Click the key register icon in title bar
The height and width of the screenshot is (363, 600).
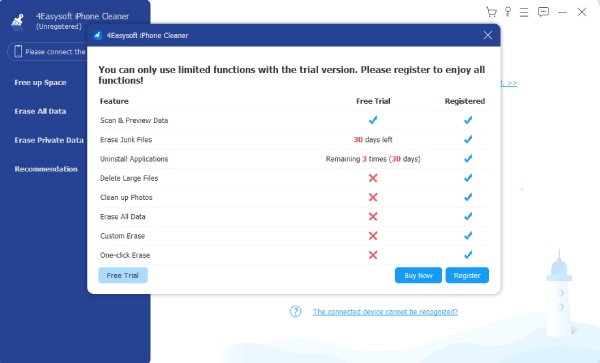508,12
